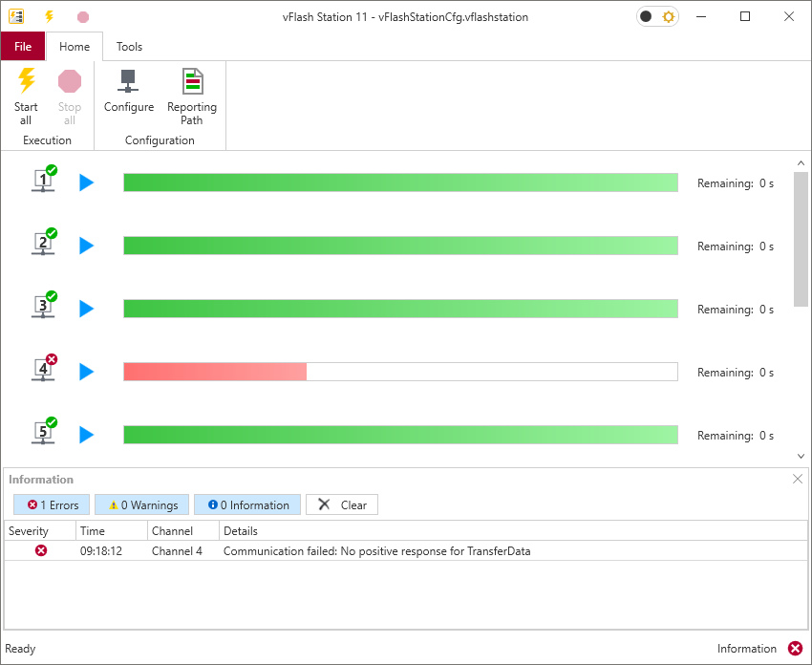Toggle the 0 Information filter

pos(247,504)
